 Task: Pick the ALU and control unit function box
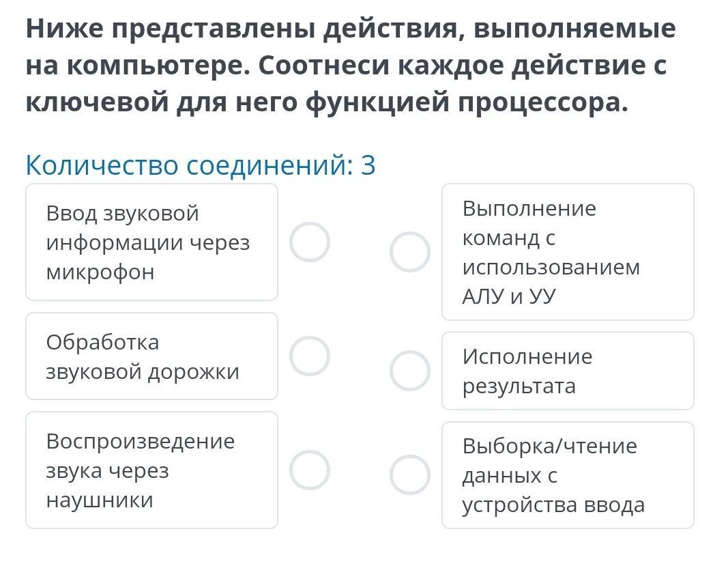[568, 252]
